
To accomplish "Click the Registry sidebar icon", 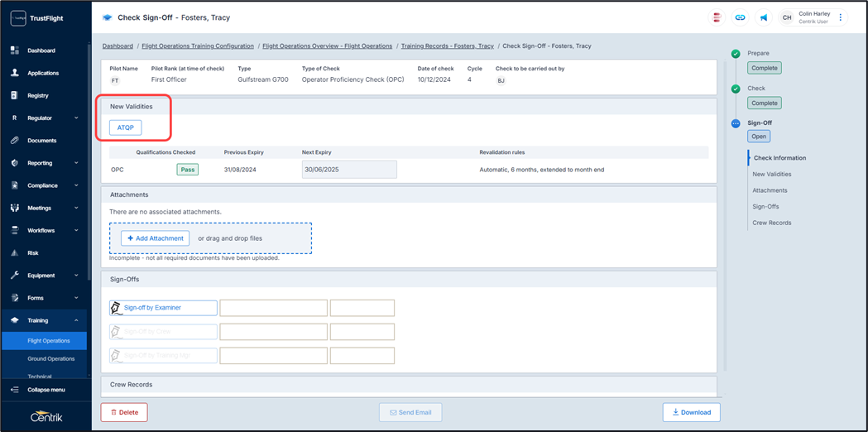I will click(x=15, y=95).
